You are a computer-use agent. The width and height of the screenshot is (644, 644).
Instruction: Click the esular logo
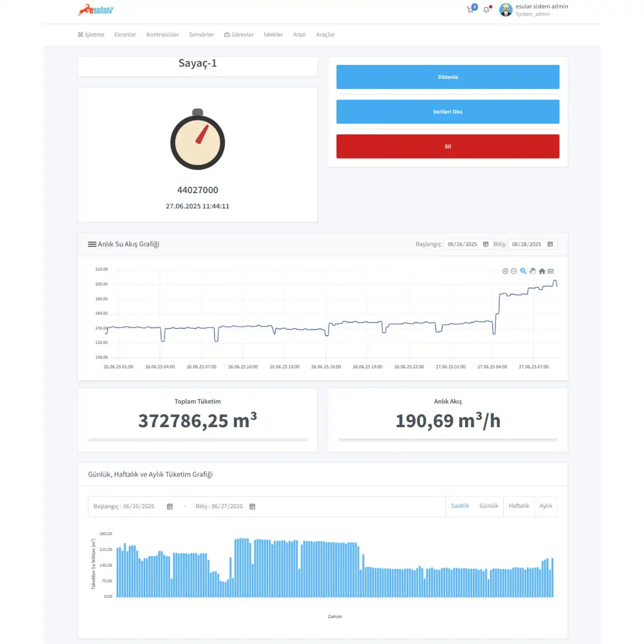pos(96,10)
